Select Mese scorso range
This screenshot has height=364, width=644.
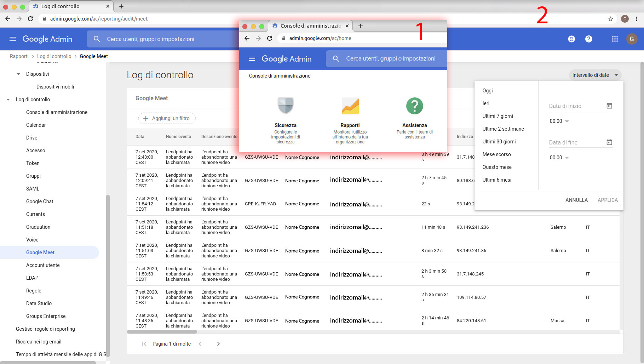pos(496,154)
